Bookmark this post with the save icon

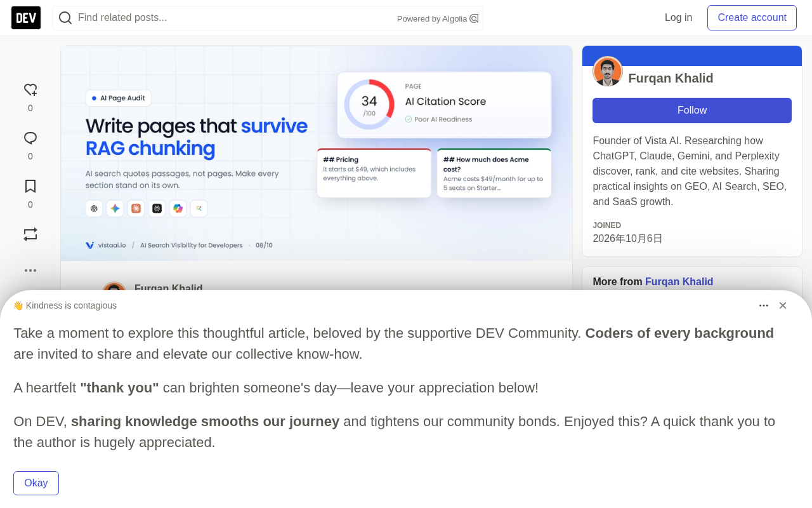point(30,186)
